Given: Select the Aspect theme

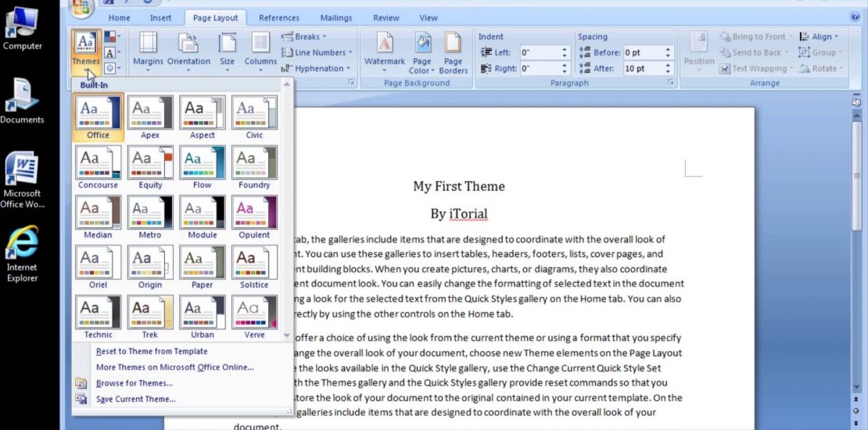Looking at the screenshot, I should (202, 116).
